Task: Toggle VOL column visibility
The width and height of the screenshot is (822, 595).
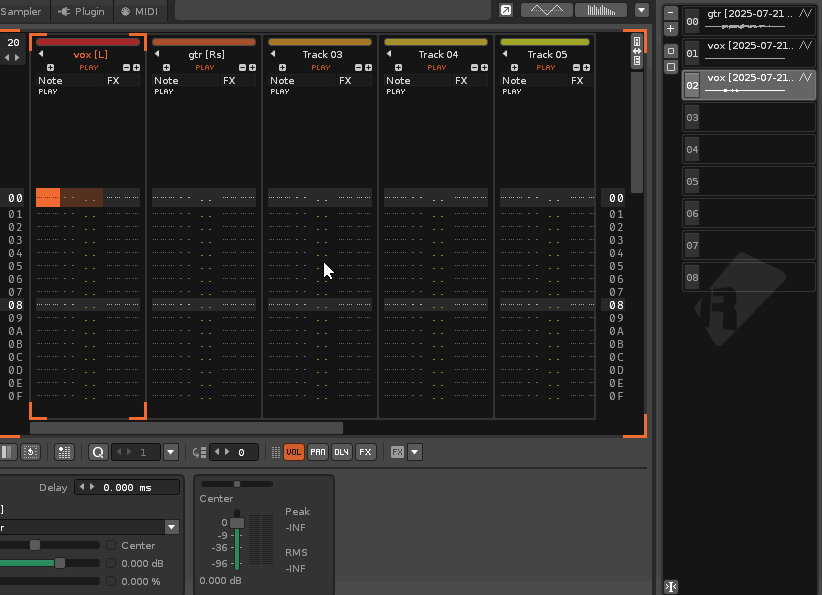Action: tap(294, 452)
